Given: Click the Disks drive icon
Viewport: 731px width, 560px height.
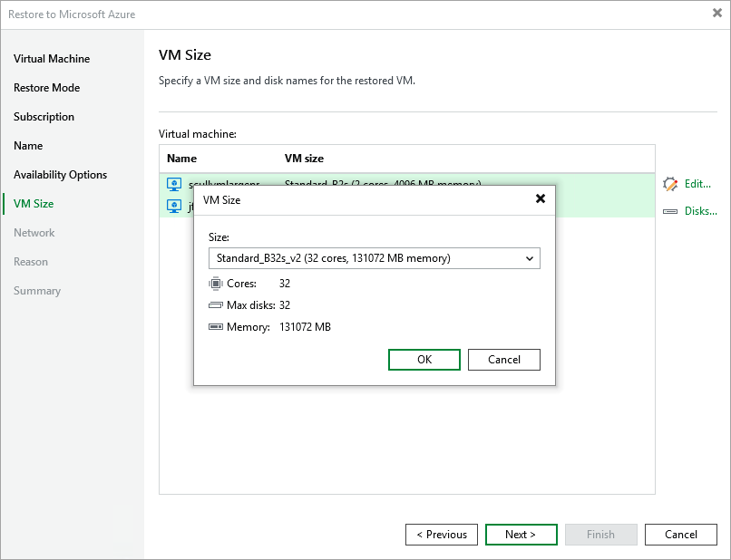Looking at the screenshot, I should (x=670, y=211).
